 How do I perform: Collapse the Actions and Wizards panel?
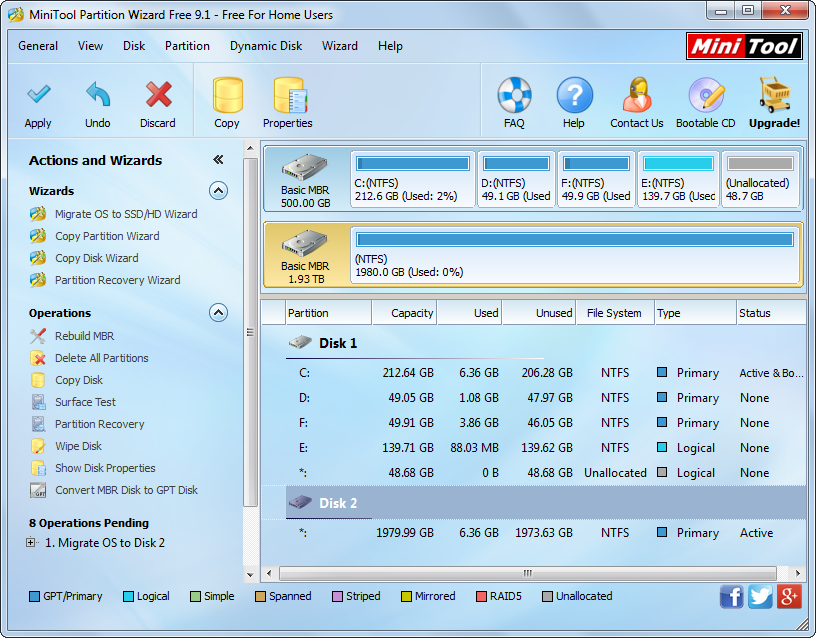coord(219,160)
